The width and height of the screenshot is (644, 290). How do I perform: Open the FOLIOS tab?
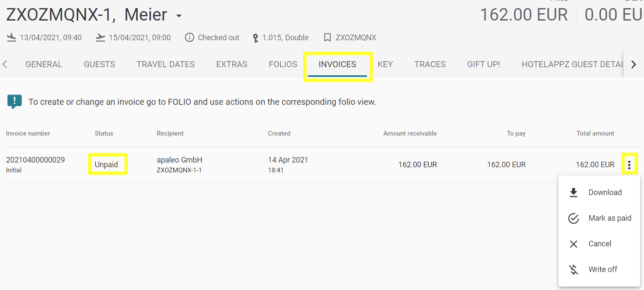[283, 64]
